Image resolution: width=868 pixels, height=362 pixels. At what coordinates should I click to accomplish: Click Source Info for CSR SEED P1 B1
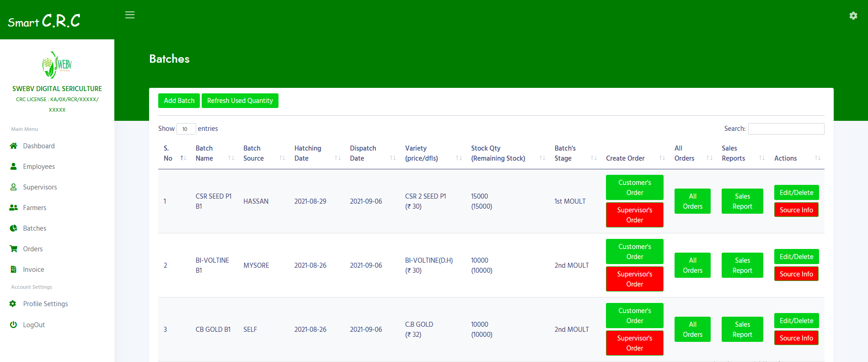pos(796,210)
